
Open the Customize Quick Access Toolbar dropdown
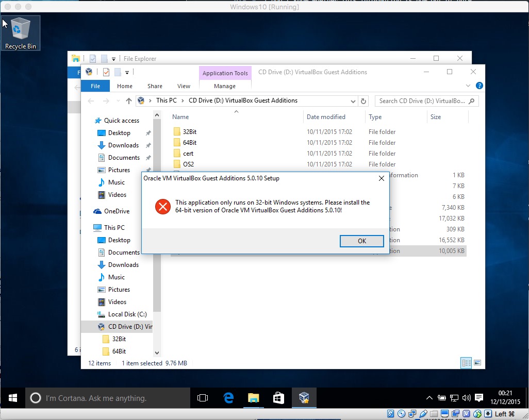(x=127, y=72)
